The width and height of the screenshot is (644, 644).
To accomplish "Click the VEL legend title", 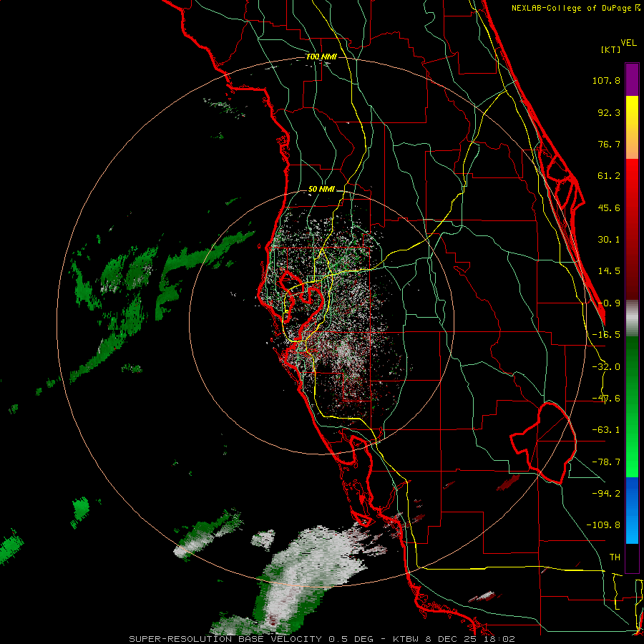I will 628,43.
